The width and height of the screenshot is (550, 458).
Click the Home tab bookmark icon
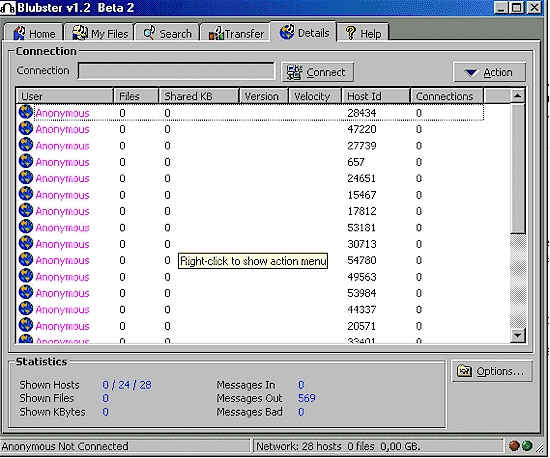click(20, 33)
